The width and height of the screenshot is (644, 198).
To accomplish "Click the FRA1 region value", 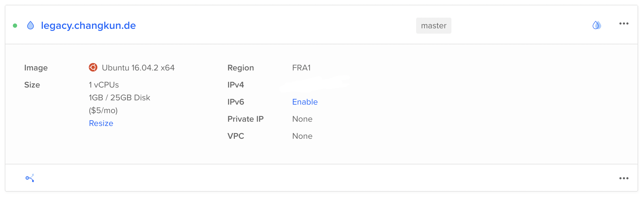I will pyautogui.click(x=301, y=68).
